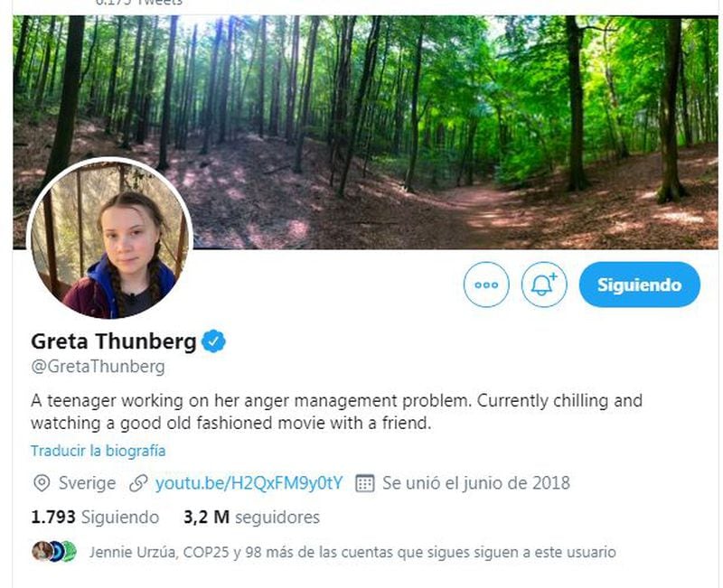
Task: Open Greta Thunberg's profile picture
Action: tap(109, 238)
